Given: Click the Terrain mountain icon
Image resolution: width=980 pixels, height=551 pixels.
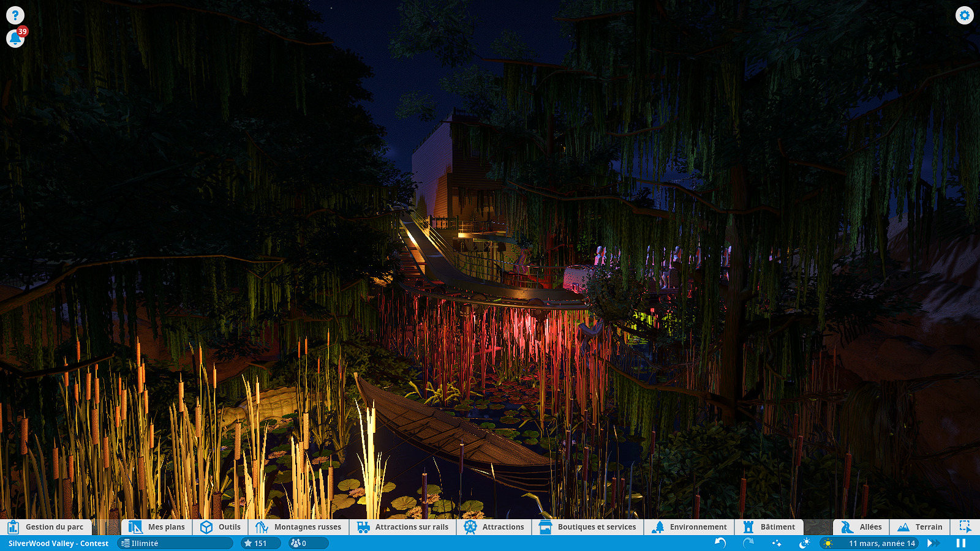Looking at the screenshot, I should [903, 527].
